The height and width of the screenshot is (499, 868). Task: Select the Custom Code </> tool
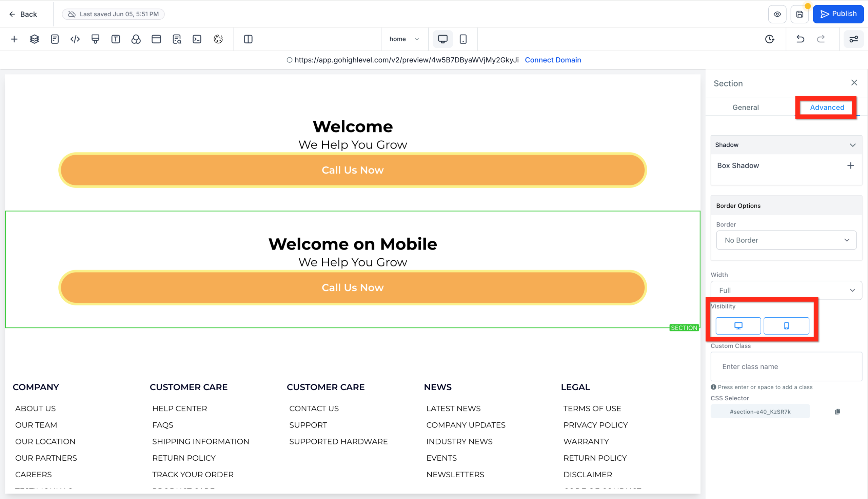(75, 39)
